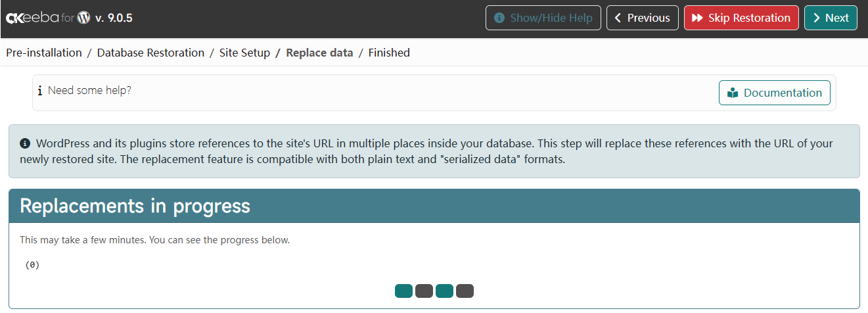The image size is (868, 313).
Task: Click the WordPress logo icon
Action: click(x=83, y=18)
